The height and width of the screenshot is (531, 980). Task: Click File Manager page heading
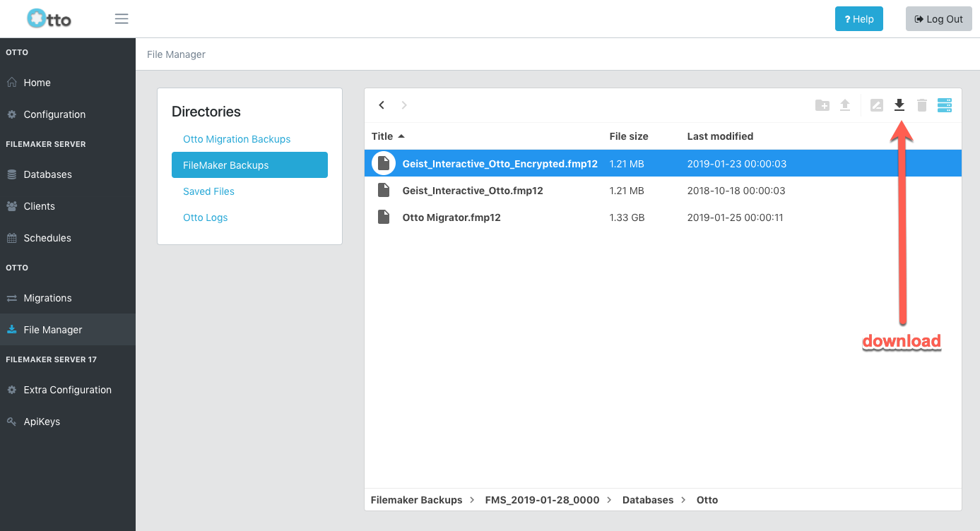(176, 54)
